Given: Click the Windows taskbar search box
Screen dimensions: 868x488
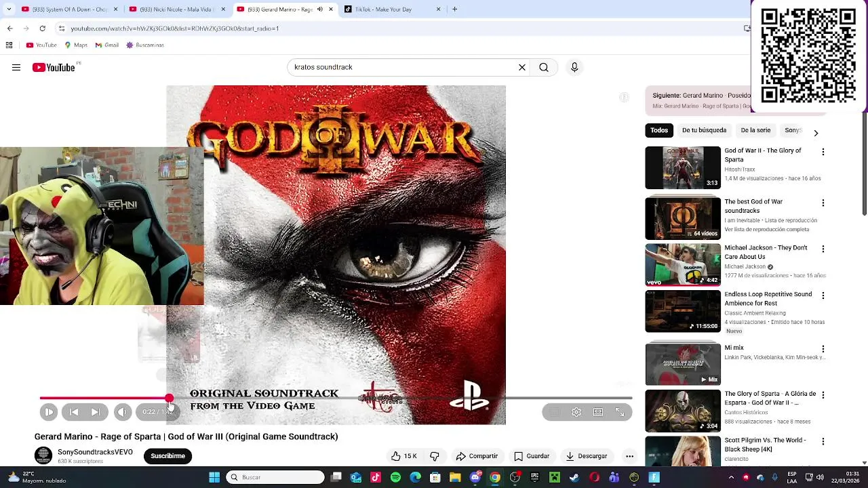Looking at the screenshot, I should click(x=275, y=477).
